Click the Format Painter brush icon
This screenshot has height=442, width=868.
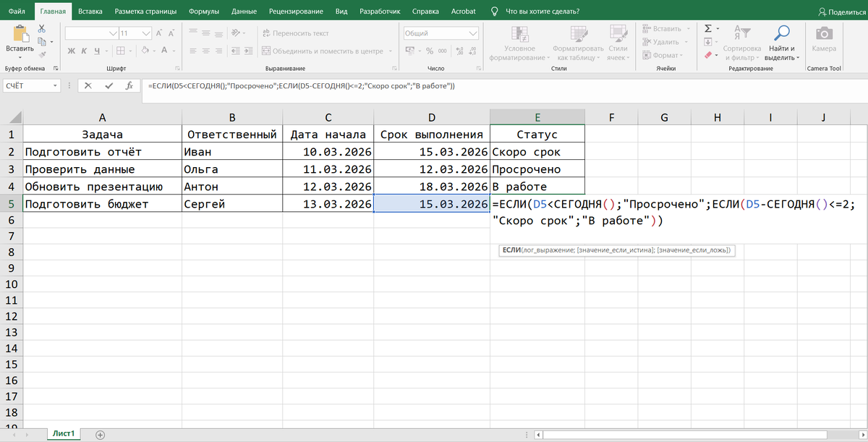point(41,55)
